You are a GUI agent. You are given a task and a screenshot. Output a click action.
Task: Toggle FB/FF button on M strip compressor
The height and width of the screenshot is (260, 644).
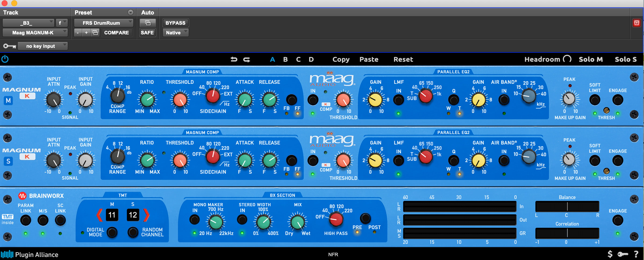[x=291, y=100]
